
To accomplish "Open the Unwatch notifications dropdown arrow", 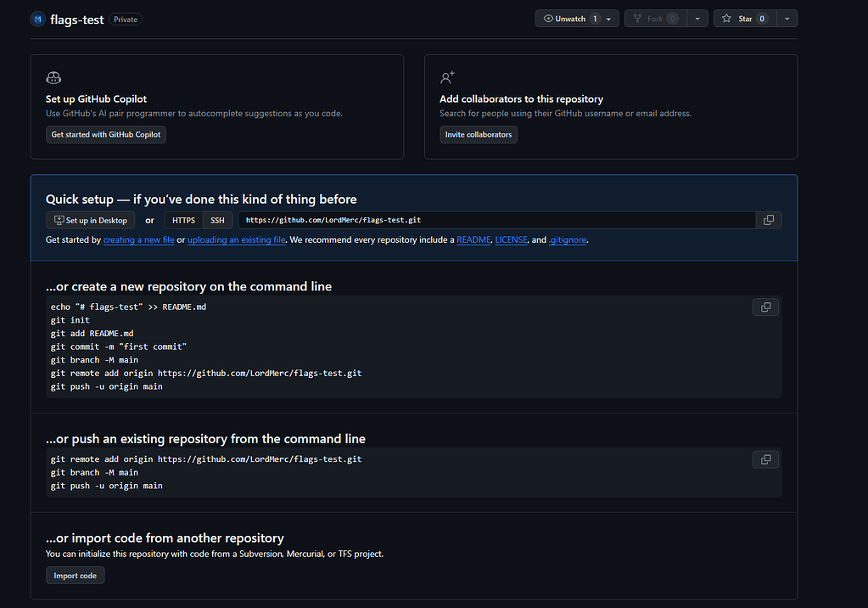I will coord(608,19).
